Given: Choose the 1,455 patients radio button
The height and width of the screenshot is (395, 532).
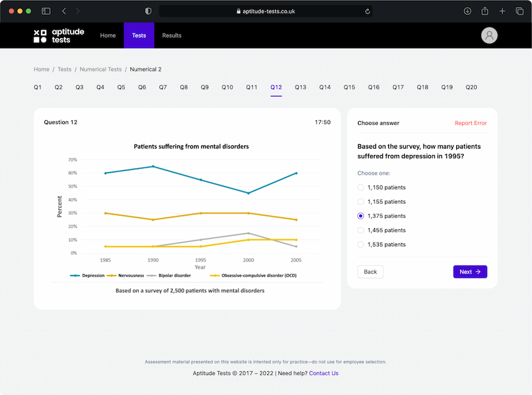Looking at the screenshot, I should 360,230.
